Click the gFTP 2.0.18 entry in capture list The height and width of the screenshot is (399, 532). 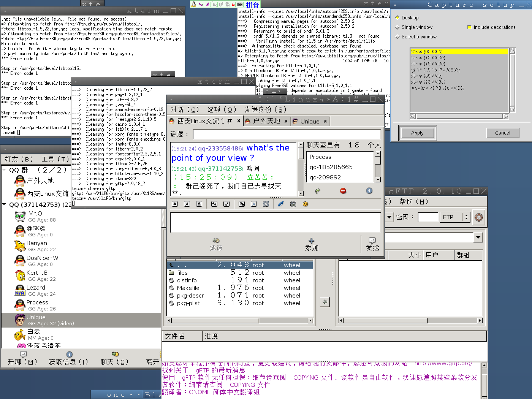(x=435, y=70)
